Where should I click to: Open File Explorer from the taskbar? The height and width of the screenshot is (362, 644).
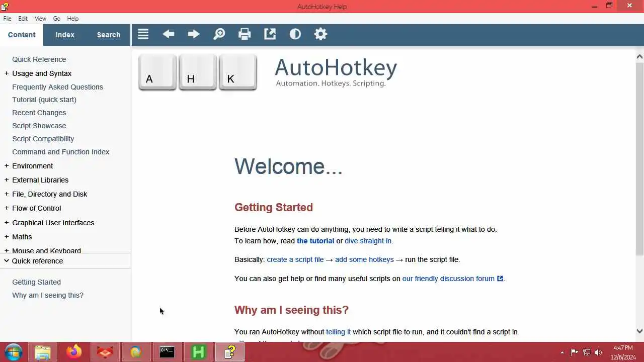[43, 352]
